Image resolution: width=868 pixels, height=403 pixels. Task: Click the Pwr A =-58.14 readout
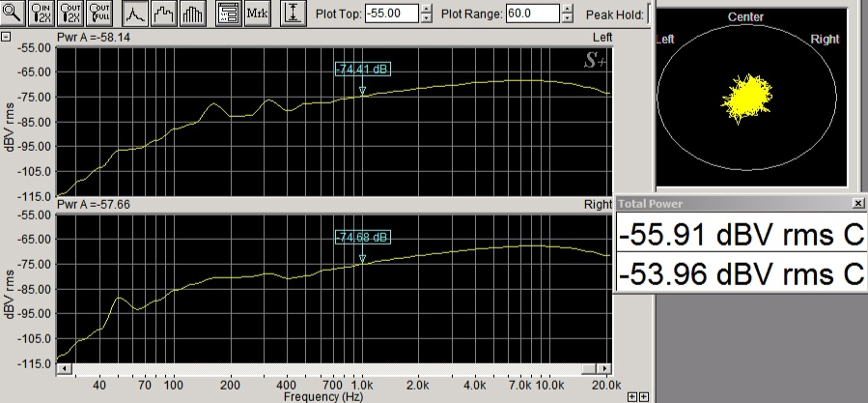(94, 37)
